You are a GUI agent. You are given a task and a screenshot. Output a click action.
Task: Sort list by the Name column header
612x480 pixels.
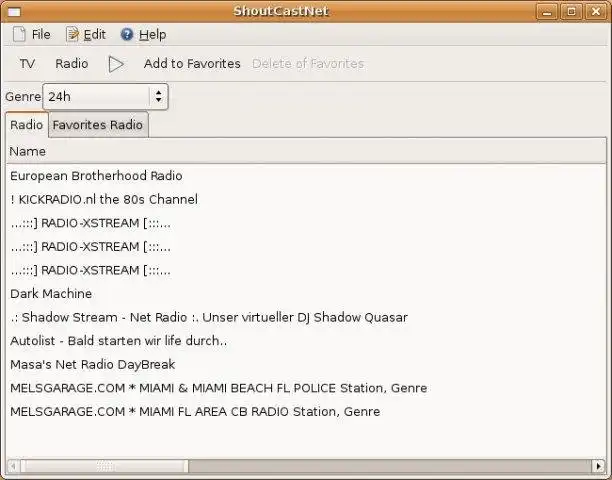[306, 151]
